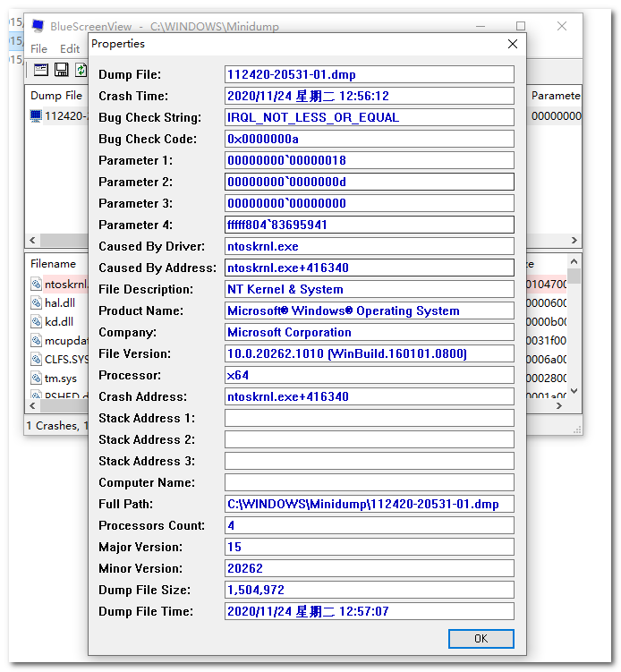Click the Bug Check String field
Viewport: 621px width, 672px height.
click(x=369, y=117)
